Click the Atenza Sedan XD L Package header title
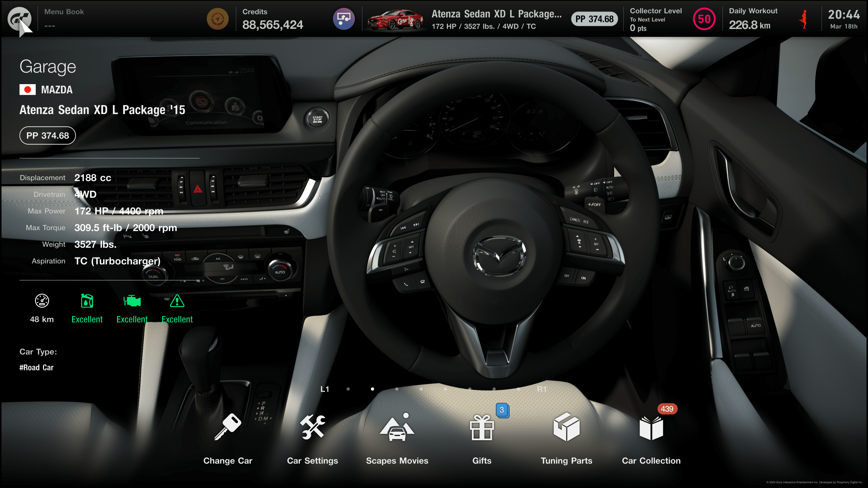This screenshot has width=868, height=488. point(497,14)
